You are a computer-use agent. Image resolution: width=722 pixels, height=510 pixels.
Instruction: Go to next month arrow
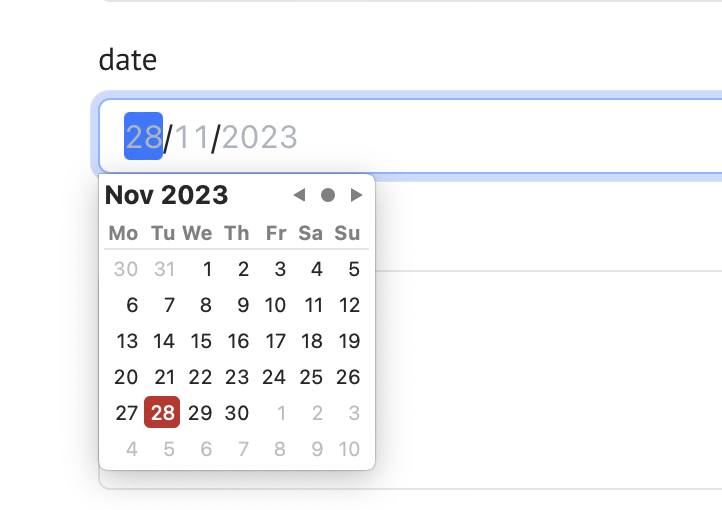(356, 195)
